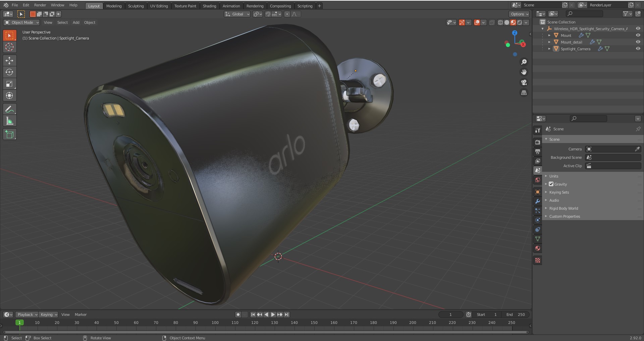Open the View Layer properties tab
Viewport: 644px width, 341px height.
point(538,161)
